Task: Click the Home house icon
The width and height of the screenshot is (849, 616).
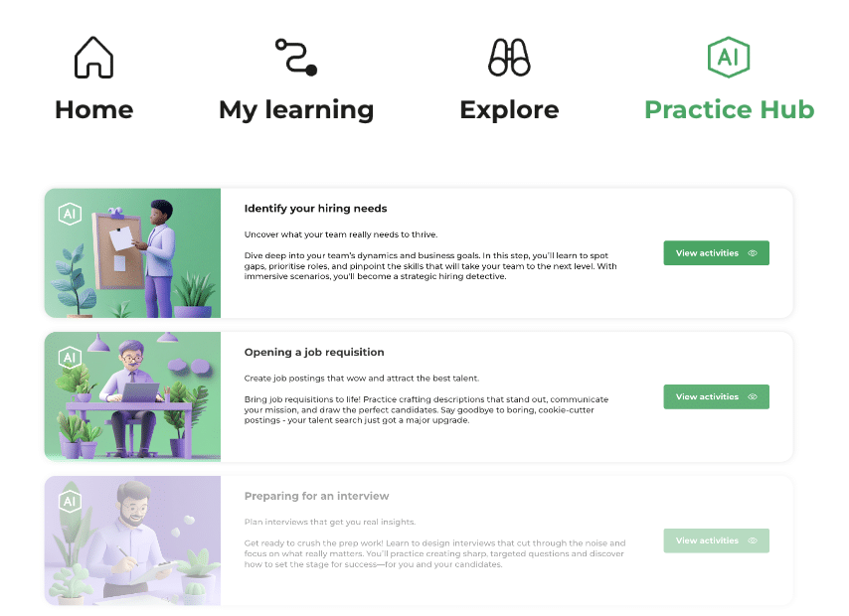Action: [x=93, y=58]
